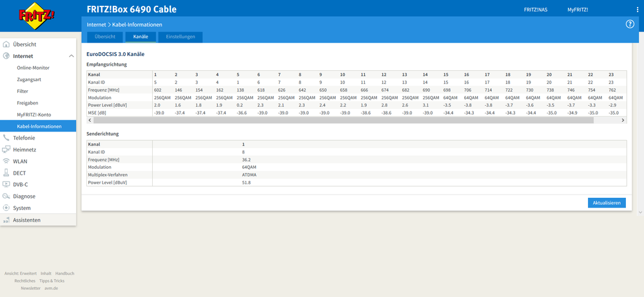Click the Empfangsrichtung heading

pos(107,64)
